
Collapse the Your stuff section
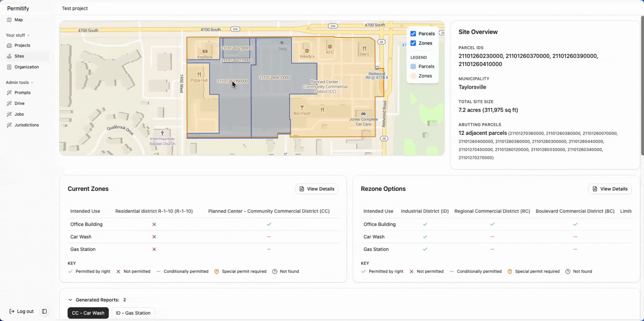[29, 35]
